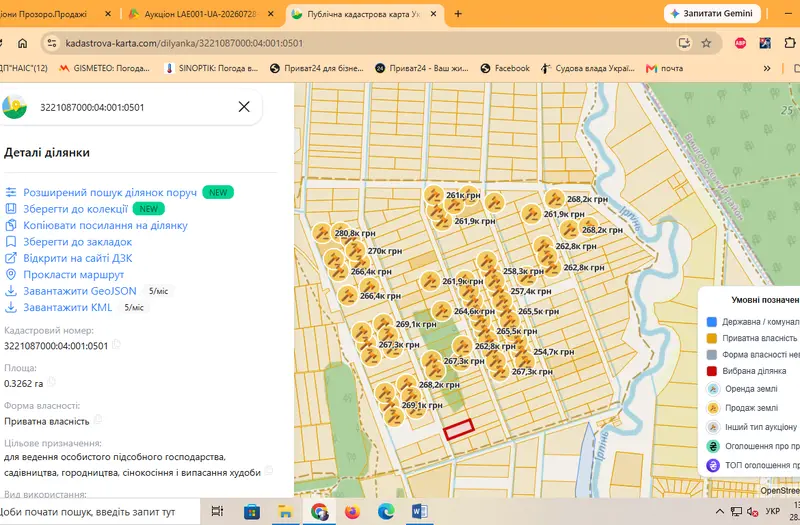Download GeoJSON via 'Завантажити GeoJSON'
This screenshot has width=800, height=525.
(x=80, y=291)
